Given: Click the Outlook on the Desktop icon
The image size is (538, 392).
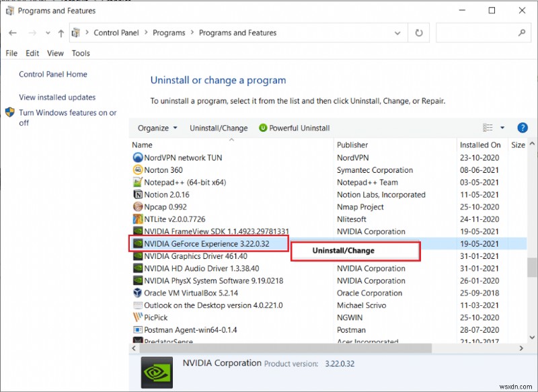Looking at the screenshot, I should click(x=138, y=305).
